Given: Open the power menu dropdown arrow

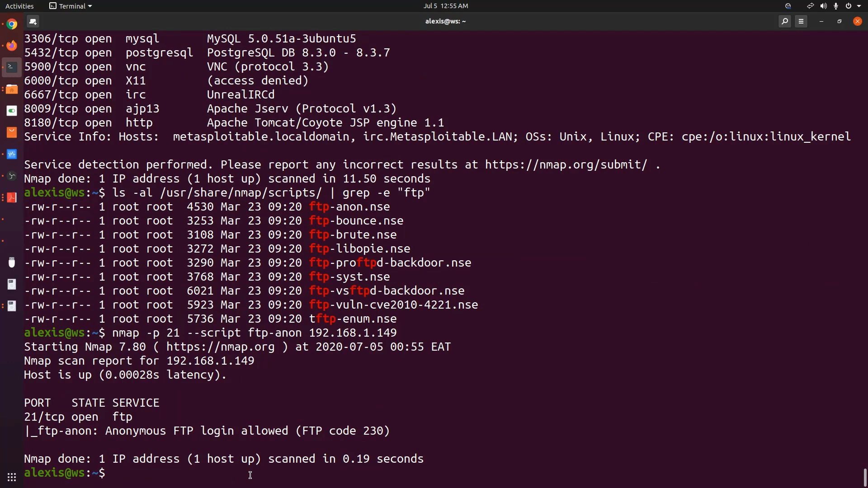Looking at the screenshot, I should pyautogui.click(x=859, y=6).
